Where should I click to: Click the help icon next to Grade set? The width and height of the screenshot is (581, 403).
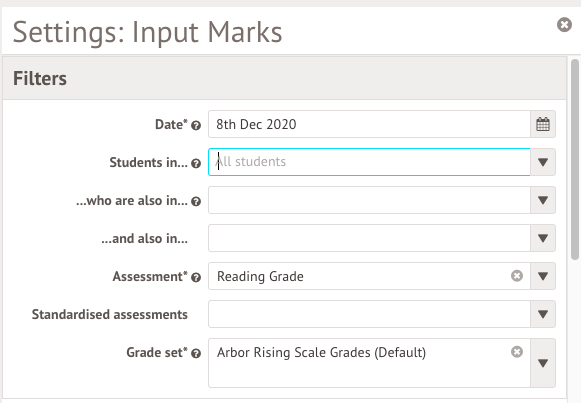(196, 353)
